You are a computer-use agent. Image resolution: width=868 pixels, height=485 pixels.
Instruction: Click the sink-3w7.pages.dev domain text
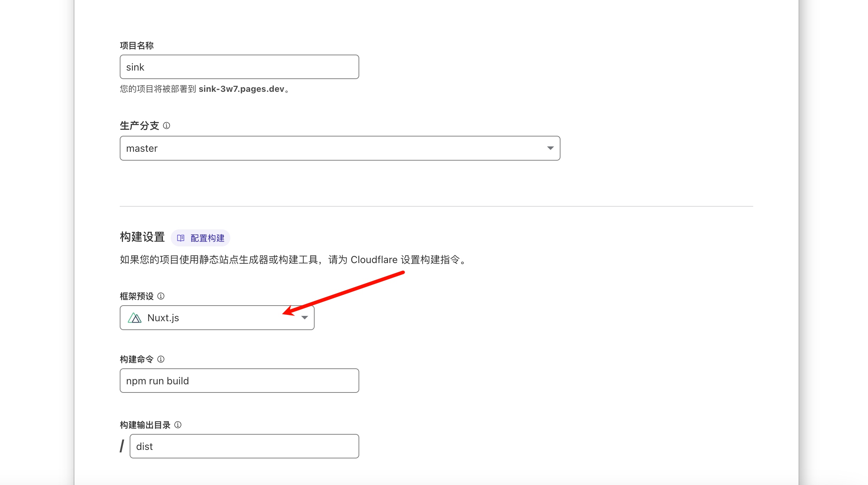point(241,89)
